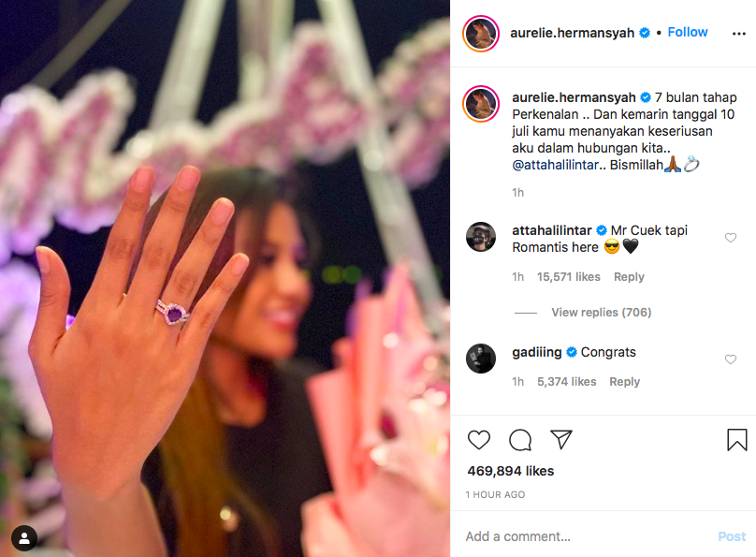
Task: Open aurelie.hermansyah's profile picture in the header
Action: 481,34
